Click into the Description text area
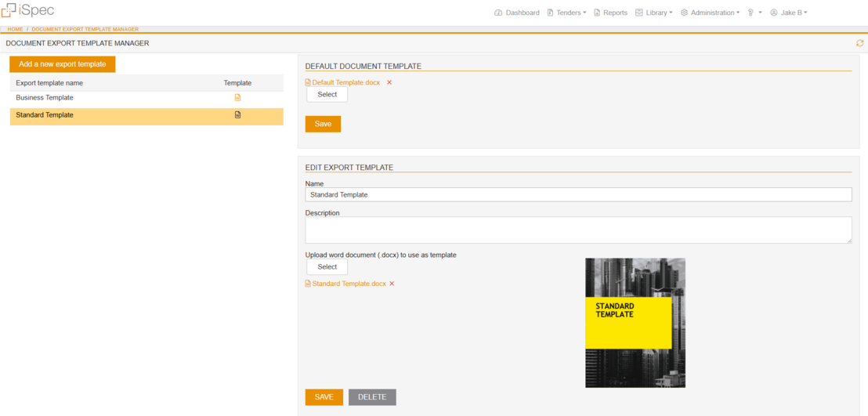 (x=578, y=230)
